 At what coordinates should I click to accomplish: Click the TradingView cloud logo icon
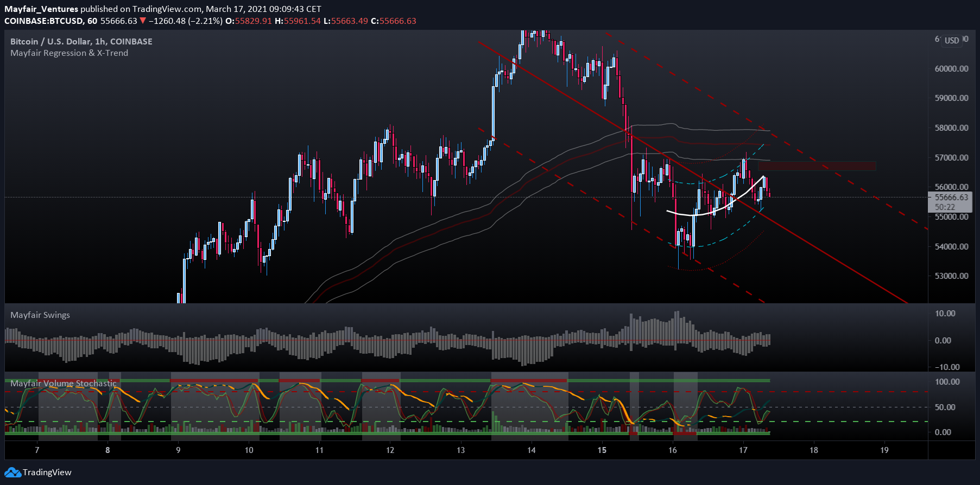tap(12, 473)
